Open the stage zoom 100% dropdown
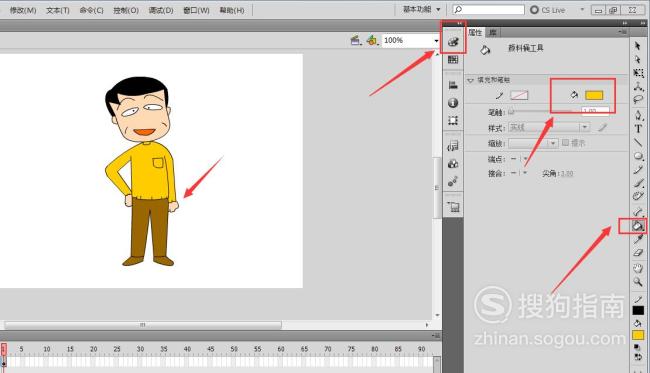The height and width of the screenshot is (373, 650). pos(436,41)
